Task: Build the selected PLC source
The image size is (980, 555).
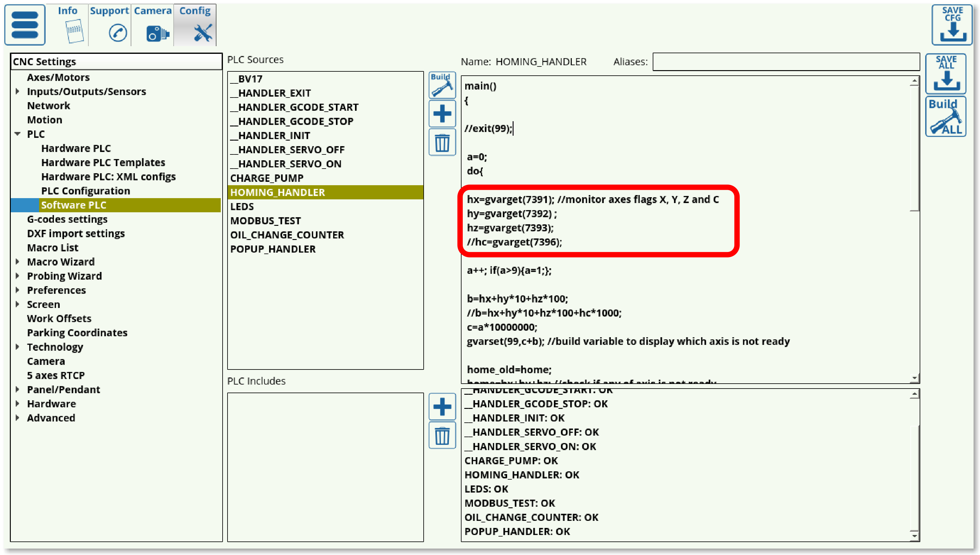Action: point(442,85)
